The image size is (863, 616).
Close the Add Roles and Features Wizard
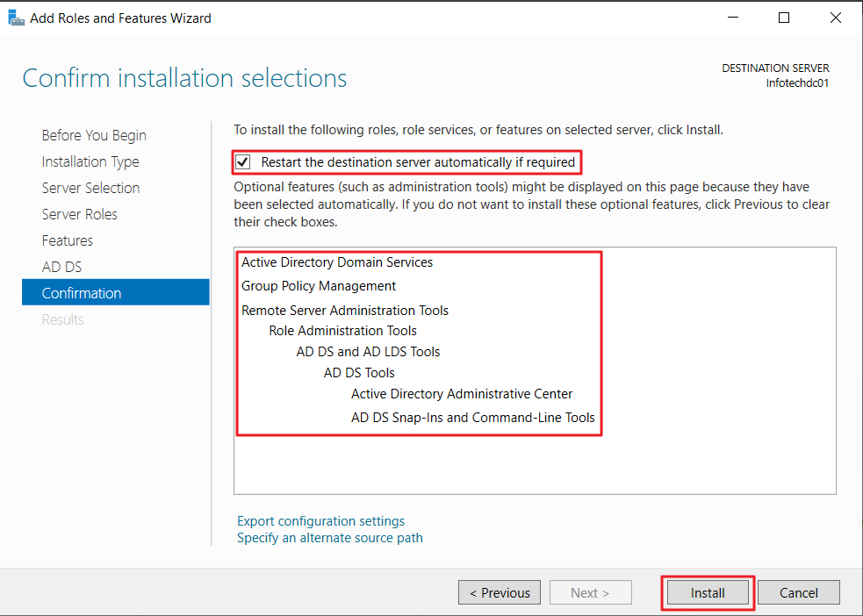(x=836, y=18)
